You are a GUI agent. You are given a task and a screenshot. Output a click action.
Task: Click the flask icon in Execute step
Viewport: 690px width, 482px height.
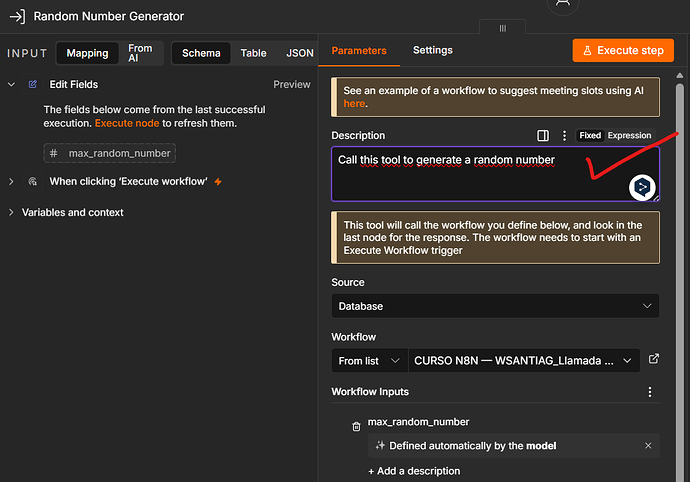(x=587, y=51)
